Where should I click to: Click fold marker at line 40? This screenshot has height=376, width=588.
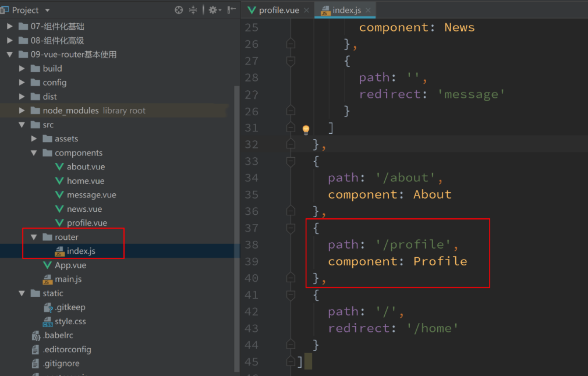click(x=291, y=278)
